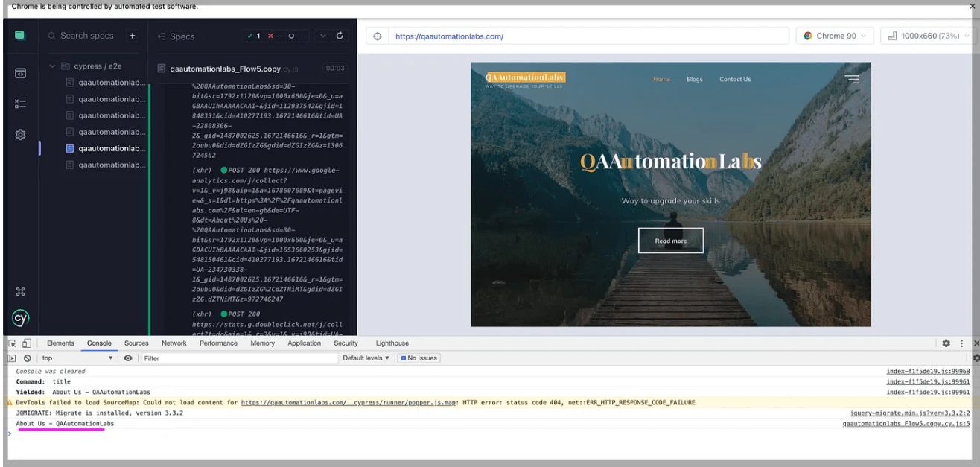
Task: Show keyboard shortcuts command icon
Action: 21,291
